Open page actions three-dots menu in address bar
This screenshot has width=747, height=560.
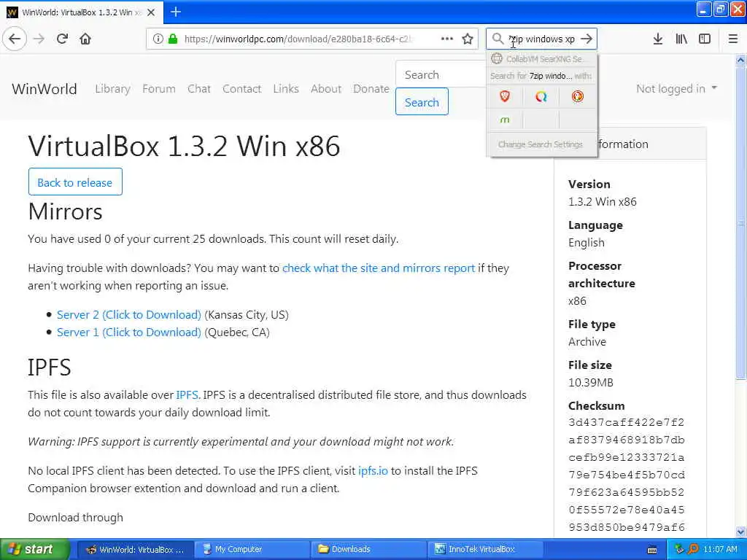pyautogui.click(x=447, y=39)
